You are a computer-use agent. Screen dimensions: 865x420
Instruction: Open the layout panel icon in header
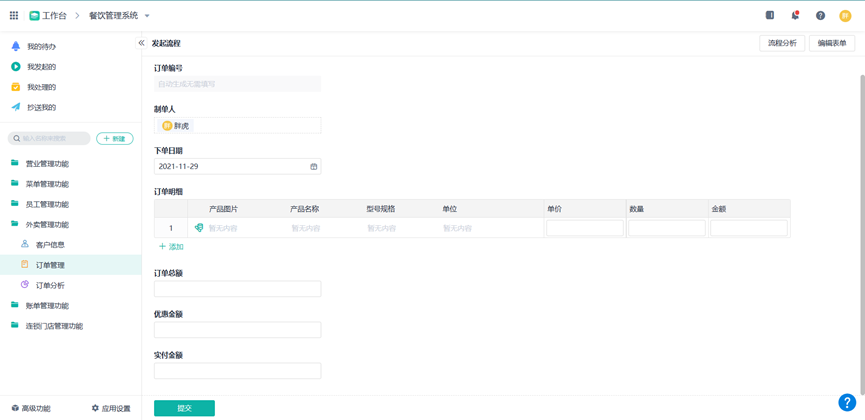coord(770,16)
